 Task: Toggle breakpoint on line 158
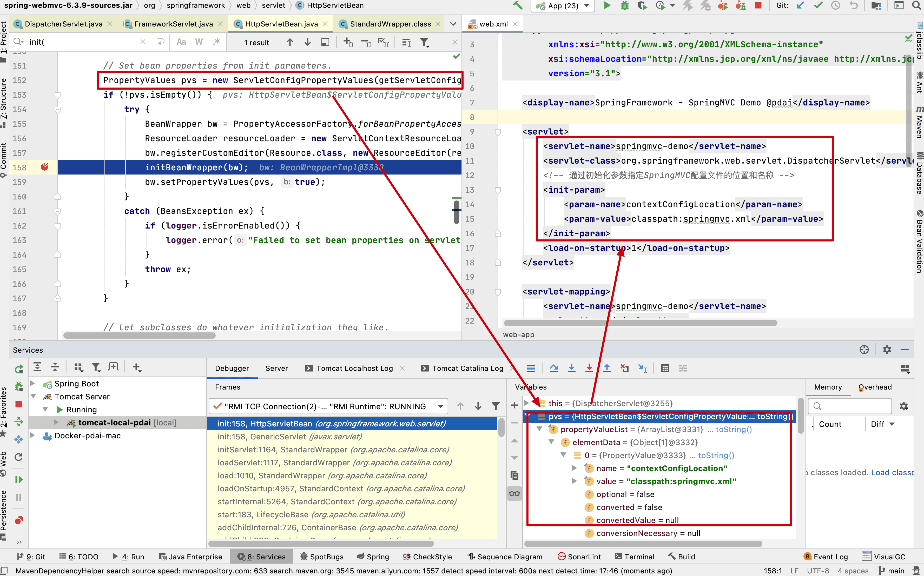(x=45, y=167)
